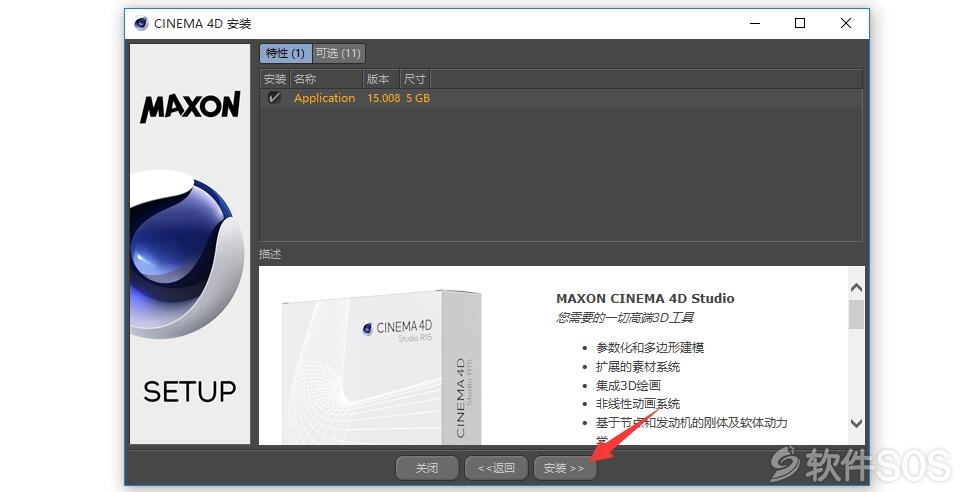Click description scrollbar up arrow
The height and width of the screenshot is (492, 966).
point(856,288)
